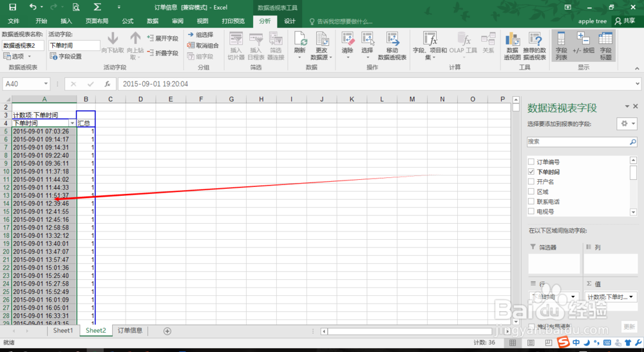Insert a Slicer from the ribbon

236,46
